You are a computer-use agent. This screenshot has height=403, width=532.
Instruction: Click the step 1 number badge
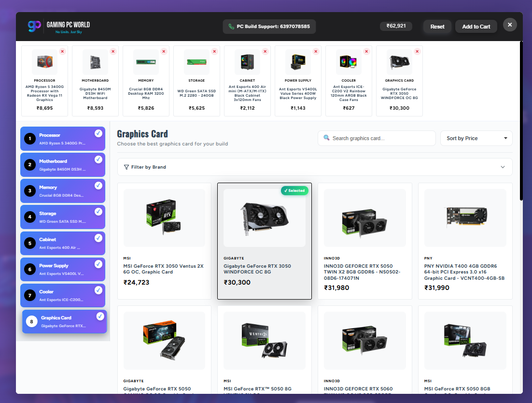point(30,139)
